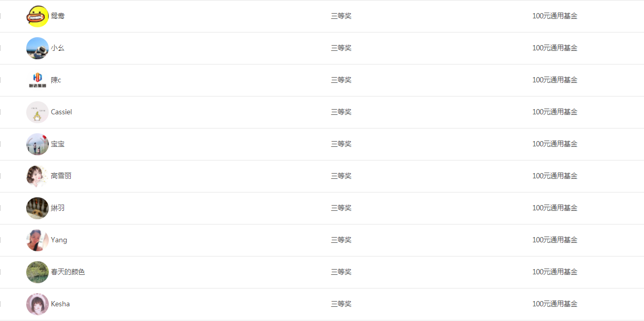Click the username Yang
This screenshot has width=644, height=321.
[59, 240]
